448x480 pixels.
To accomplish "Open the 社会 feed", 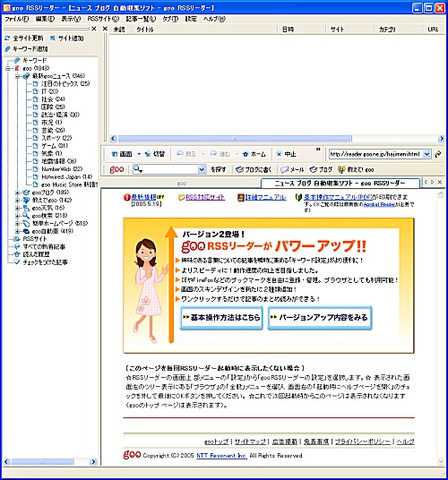I will (53, 99).
